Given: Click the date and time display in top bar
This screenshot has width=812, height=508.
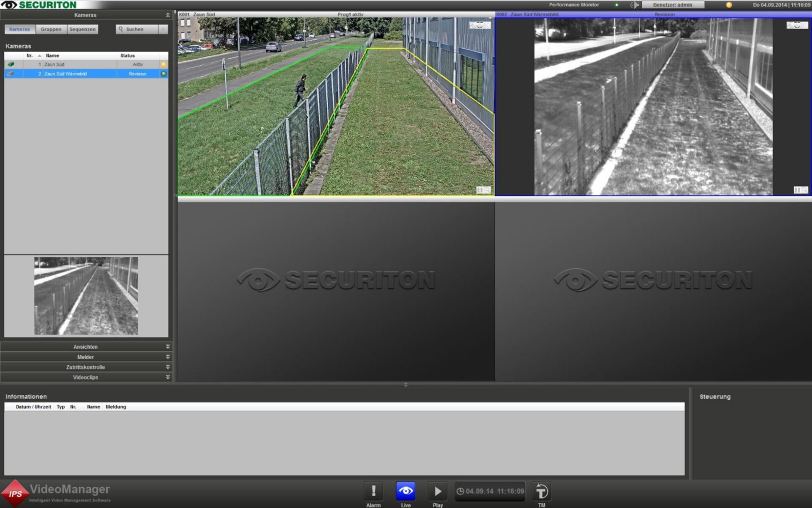Looking at the screenshot, I should (782, 5).
